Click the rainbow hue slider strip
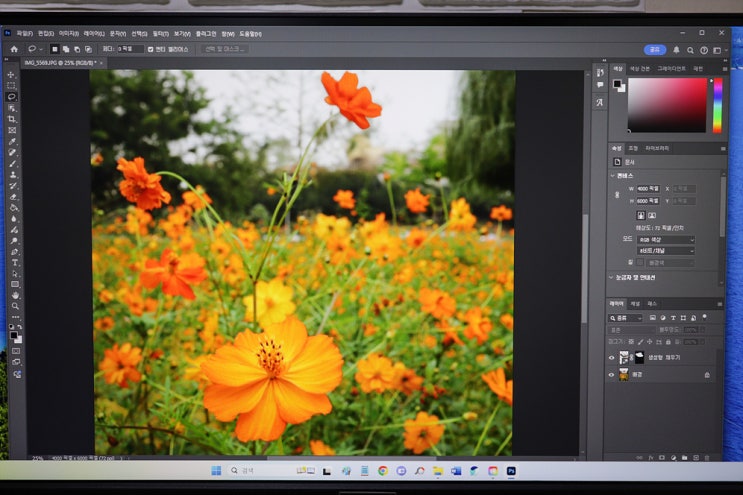Viewport: 743px width, 495px height. (x=716, y=105)
